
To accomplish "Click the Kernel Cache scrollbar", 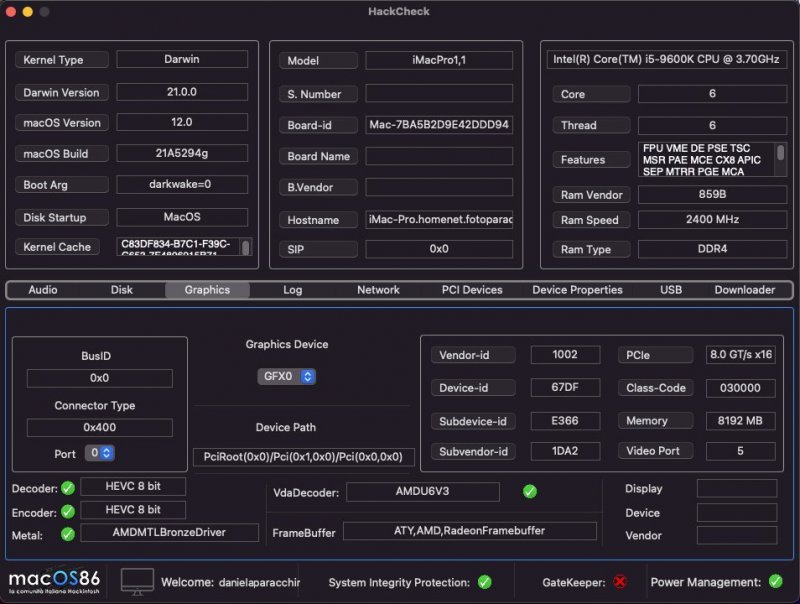I will coord(246,247).
